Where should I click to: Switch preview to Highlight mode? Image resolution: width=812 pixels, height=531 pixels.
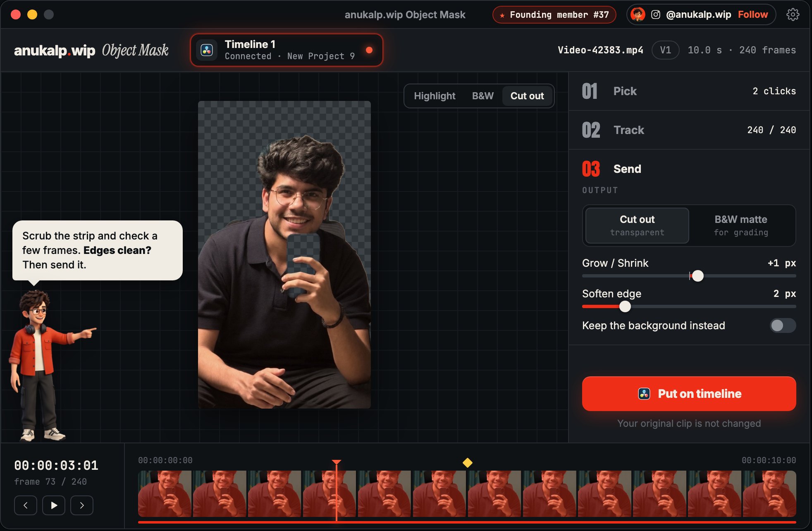[435, 96]
